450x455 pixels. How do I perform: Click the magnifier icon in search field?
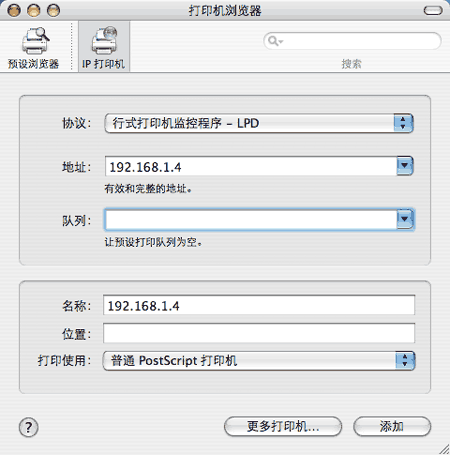point(275,41)
